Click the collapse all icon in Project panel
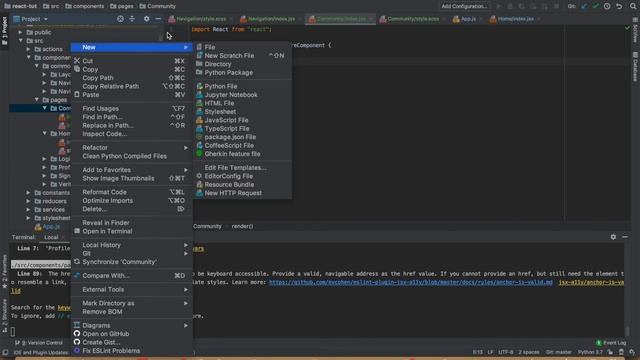640x360 pixels. pos(132,19)
